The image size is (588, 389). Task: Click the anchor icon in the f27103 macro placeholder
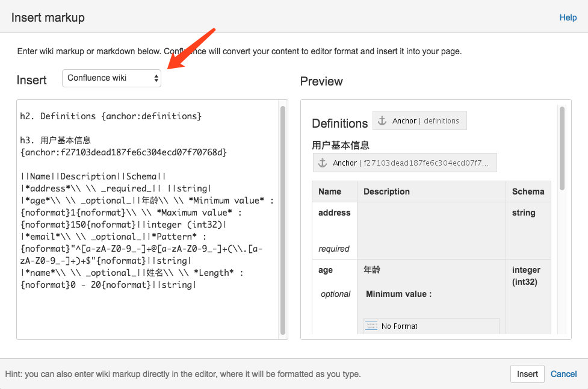tap(323, 162)
